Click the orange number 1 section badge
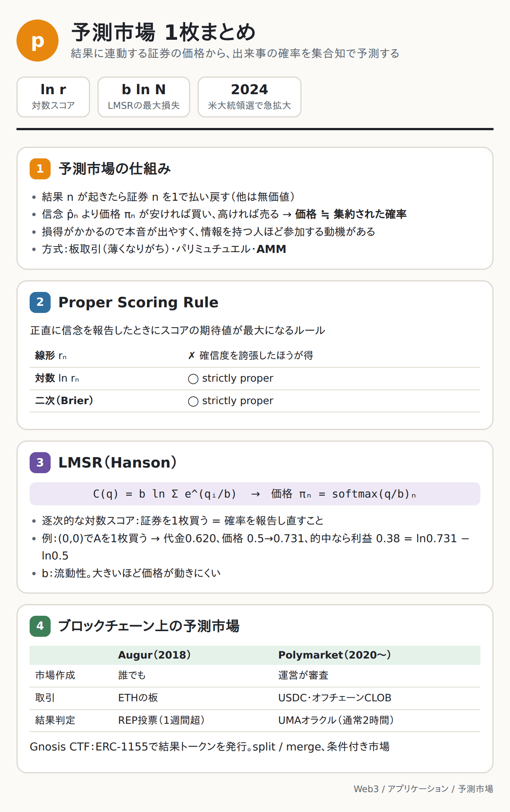Screen dimensions: 510x812 pyautogui.click(x=40, y=169)
